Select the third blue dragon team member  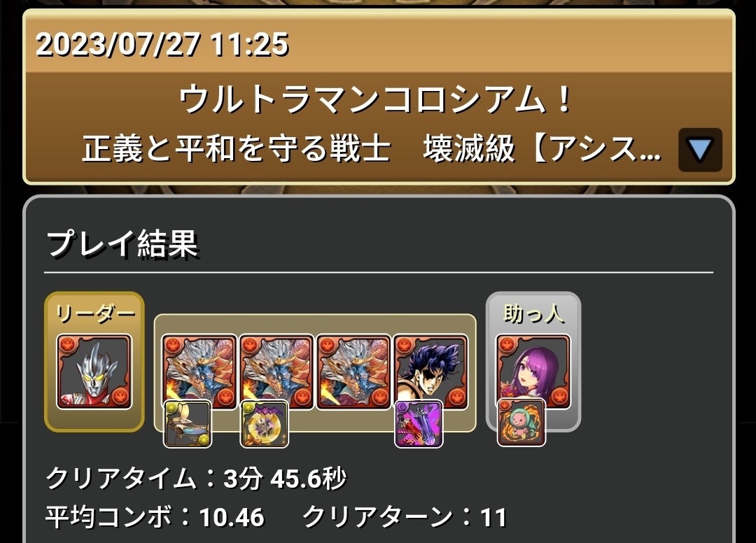[353, 372]
